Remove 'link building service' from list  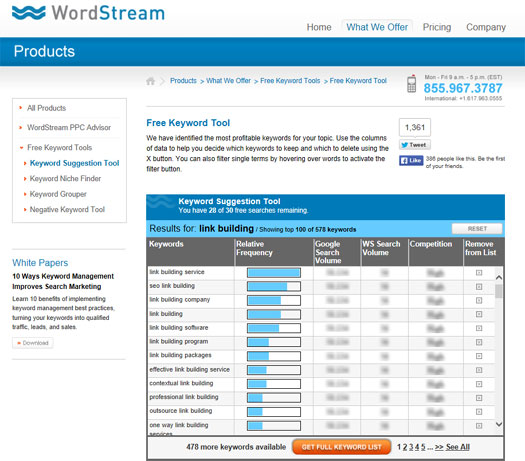[479, 273]
